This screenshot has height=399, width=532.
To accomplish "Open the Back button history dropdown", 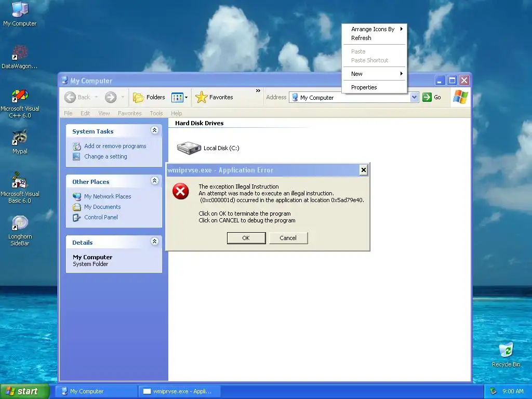I will pyautogui.click(x=96, y=97).
